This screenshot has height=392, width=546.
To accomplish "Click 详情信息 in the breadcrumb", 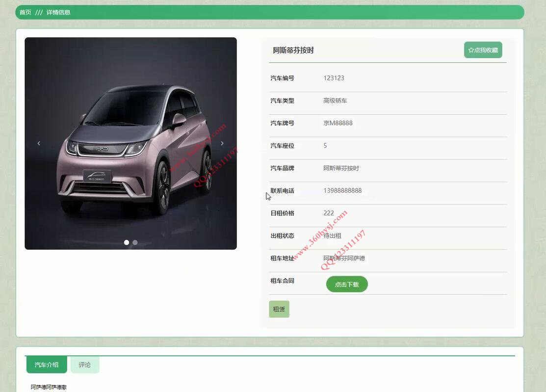I will click(x=58, y=12).
